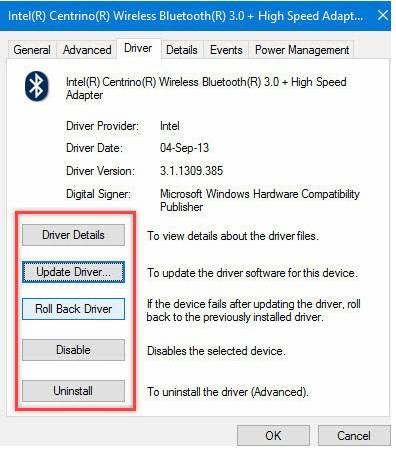Click the 'Intel' provider value
Viewport: 396px width, 451px height.
[170, 126]
